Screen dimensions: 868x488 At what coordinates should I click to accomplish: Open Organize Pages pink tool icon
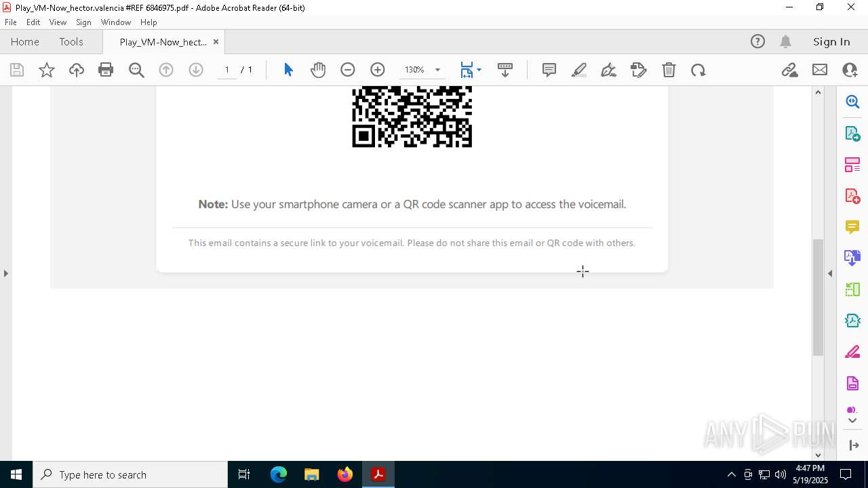click(x=852, y=165)
